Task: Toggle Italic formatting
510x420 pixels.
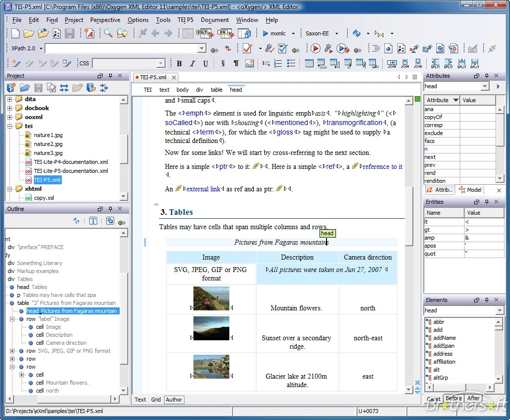Action: click(x=192, y=63)
